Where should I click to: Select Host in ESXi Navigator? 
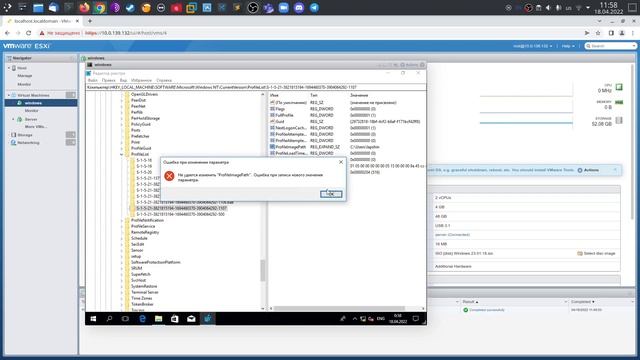tap(21, 68)
